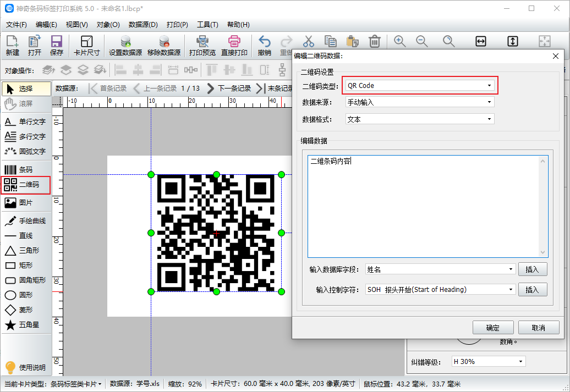This screenshot has width=570, height=392.
Task: Click 插入 beside 输入数据库字段
Action: pos(533,269)
